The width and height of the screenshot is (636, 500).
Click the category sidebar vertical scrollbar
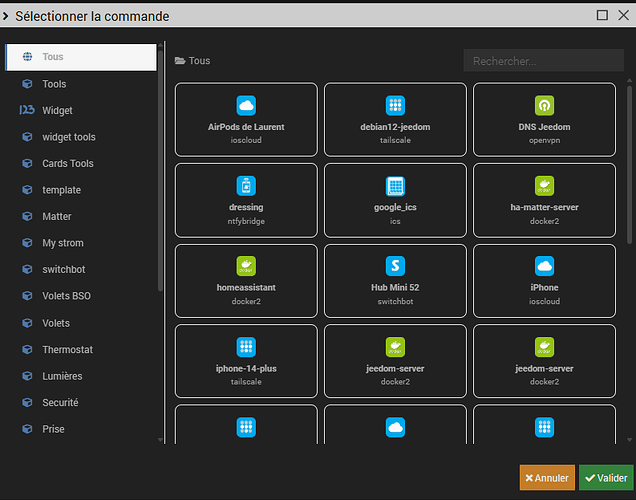[x=160, y=170]
